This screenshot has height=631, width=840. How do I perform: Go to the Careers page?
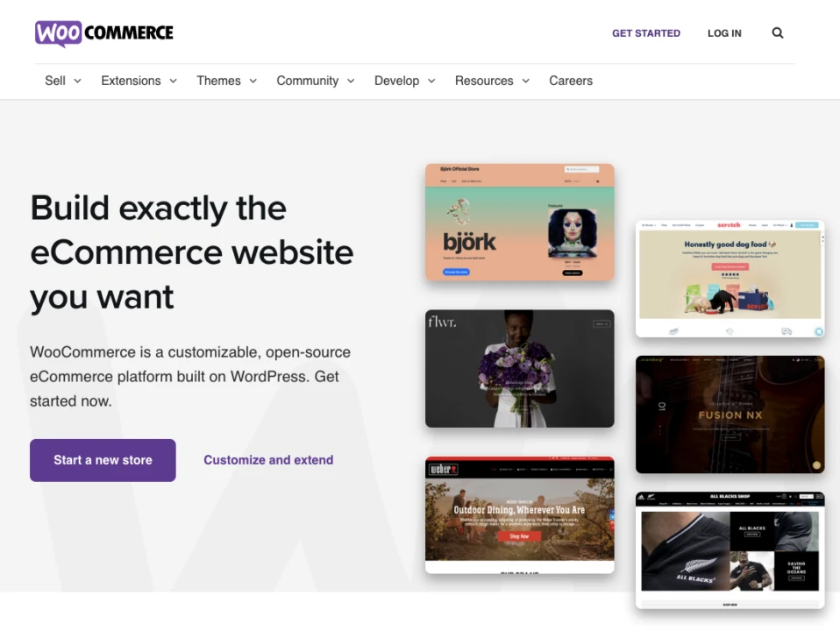pos(571,81)
